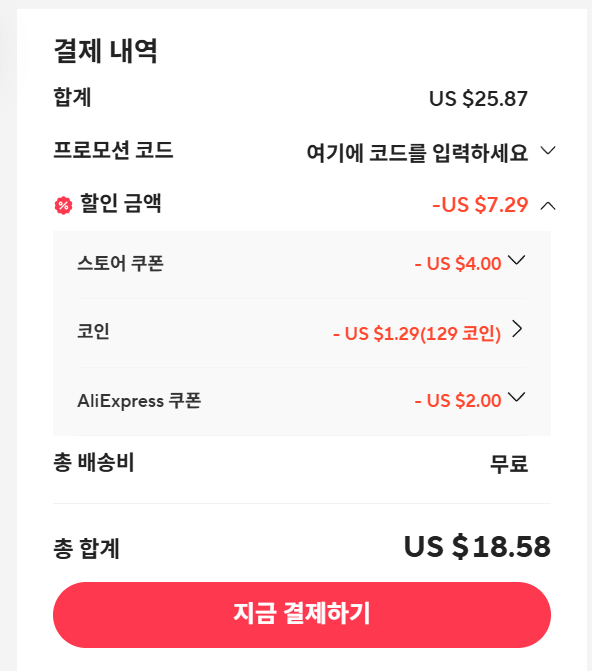Click the -US $4.00 store coupon amount
The width and height of the screenshot is (592, 671).
(x=458, y=264)
